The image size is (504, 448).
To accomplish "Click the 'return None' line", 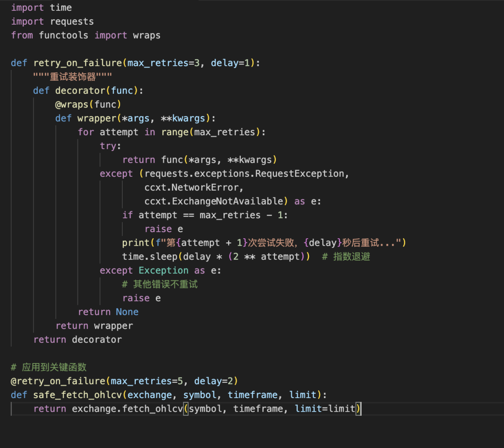I will click(x=108, y=312).
